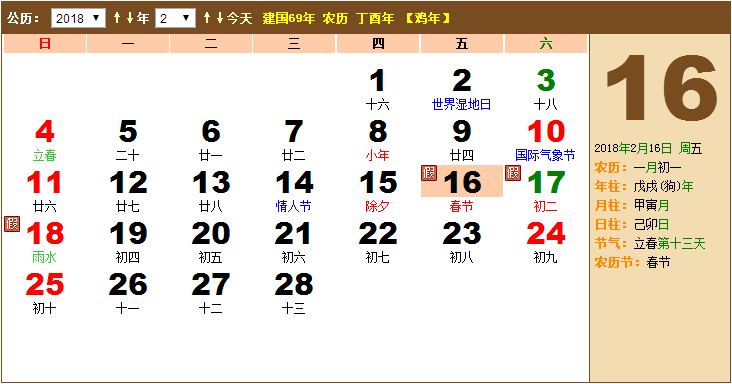
Task: Select Saturday day 3
Action: tap(545, 90)
